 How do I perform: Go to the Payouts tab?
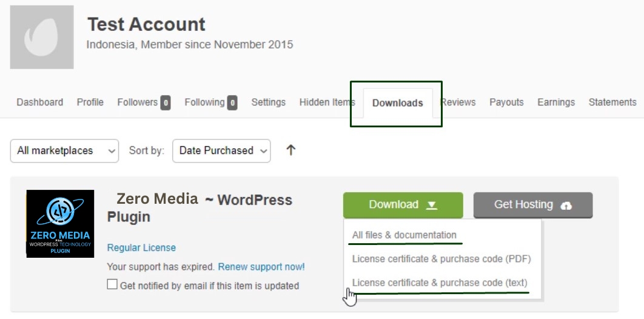click(506, 102)
